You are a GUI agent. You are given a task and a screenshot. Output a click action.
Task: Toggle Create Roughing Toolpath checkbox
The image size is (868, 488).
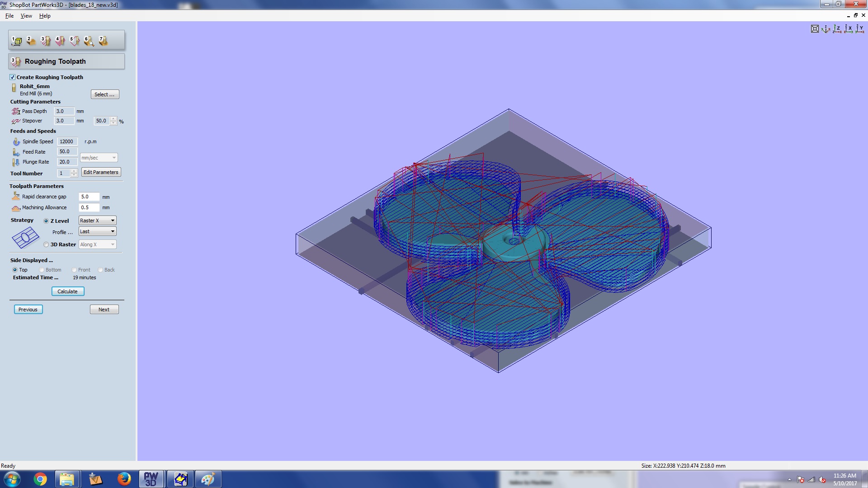[x=13, y=77]
